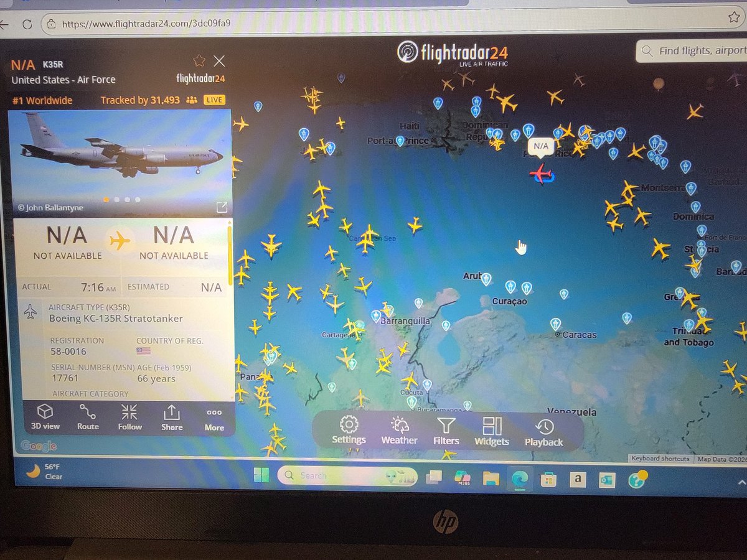The image size is (747, 560).
Task: Open the Windows Start menu
Action: [x=261, y=476]
